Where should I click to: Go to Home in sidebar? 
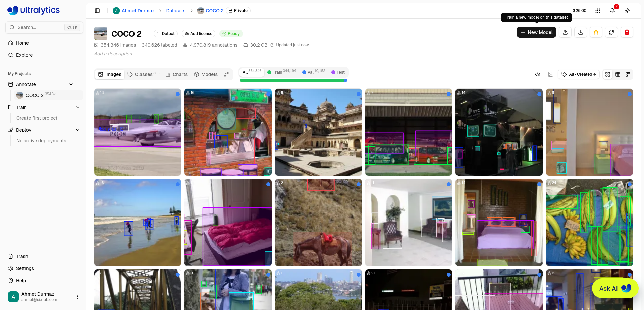point(22,43)
